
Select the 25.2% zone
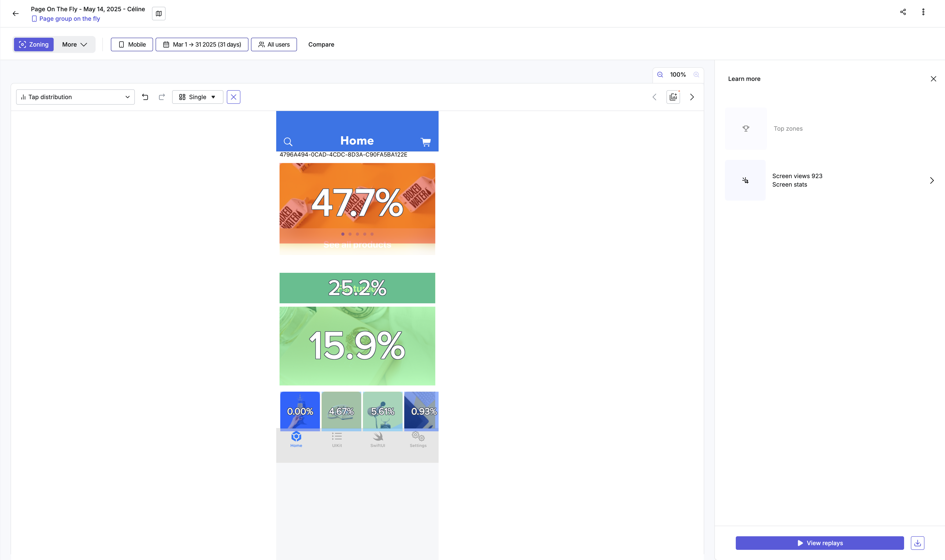click(357, 288)
